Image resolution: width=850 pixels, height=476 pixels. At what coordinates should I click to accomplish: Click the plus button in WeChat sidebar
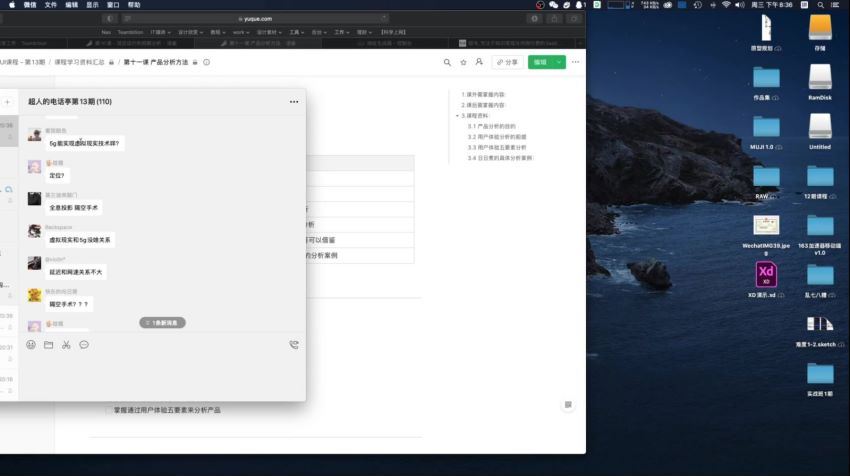coord(7,102)
